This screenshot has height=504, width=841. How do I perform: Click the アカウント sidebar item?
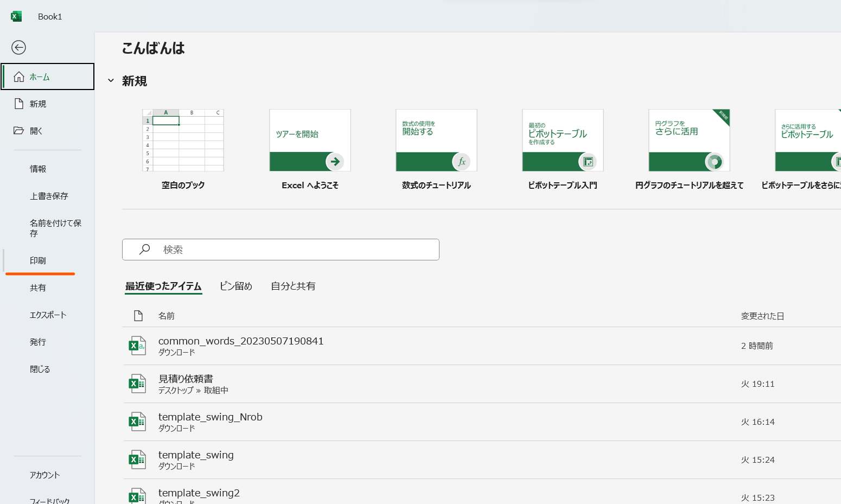pos(44,475)
